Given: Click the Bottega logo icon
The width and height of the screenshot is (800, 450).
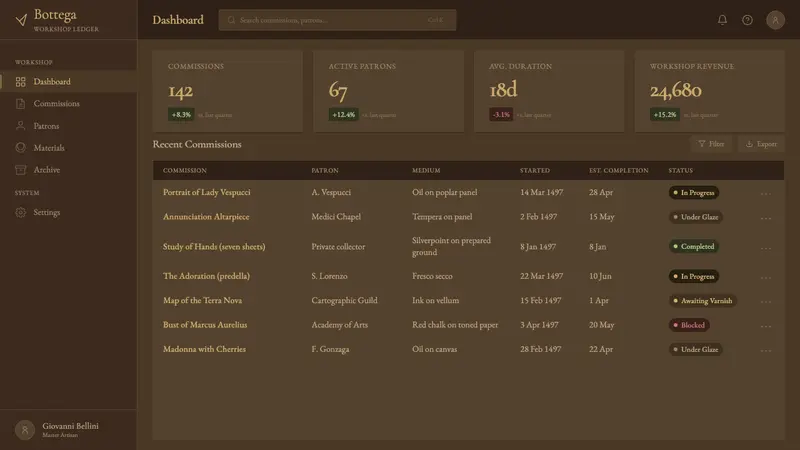Looking at the screenshot, I should coord(21,20).
